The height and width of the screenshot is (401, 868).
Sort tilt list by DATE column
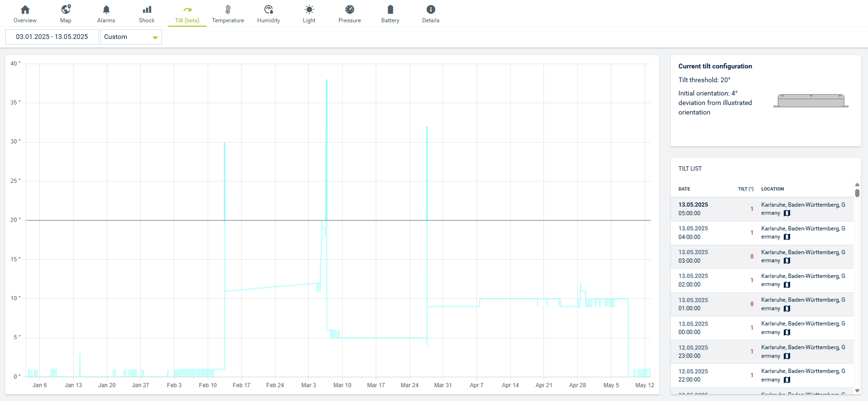coord(684,189)
